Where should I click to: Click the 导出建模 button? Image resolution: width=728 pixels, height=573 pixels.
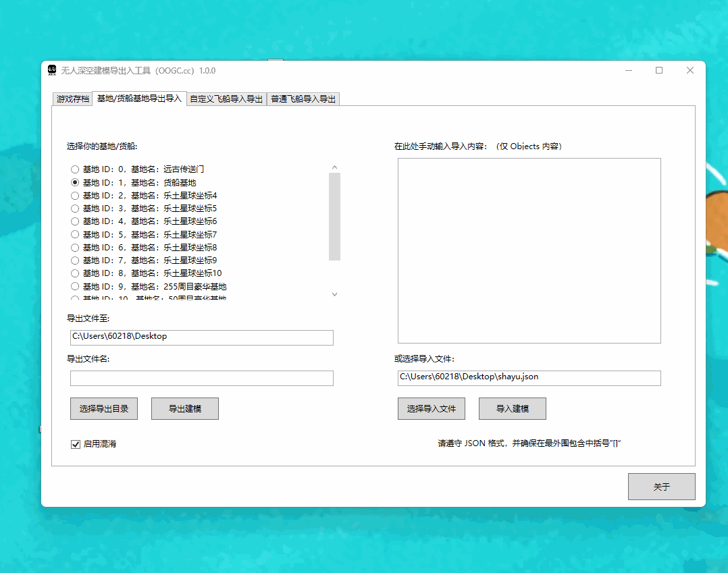point(185,409)
